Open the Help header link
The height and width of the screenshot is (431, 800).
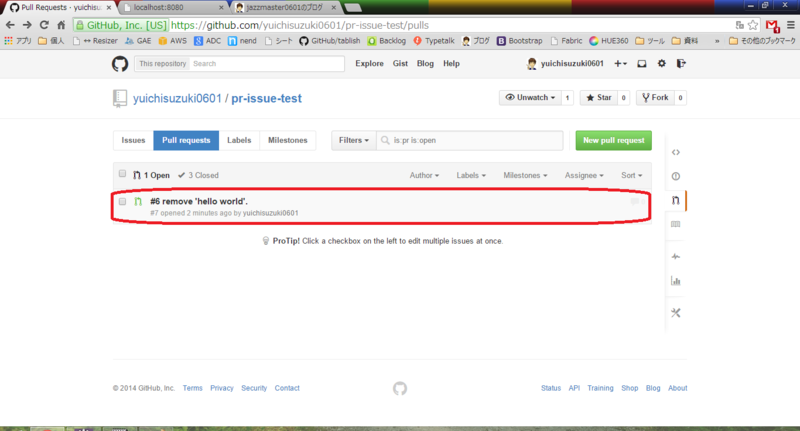pos(451,63)
